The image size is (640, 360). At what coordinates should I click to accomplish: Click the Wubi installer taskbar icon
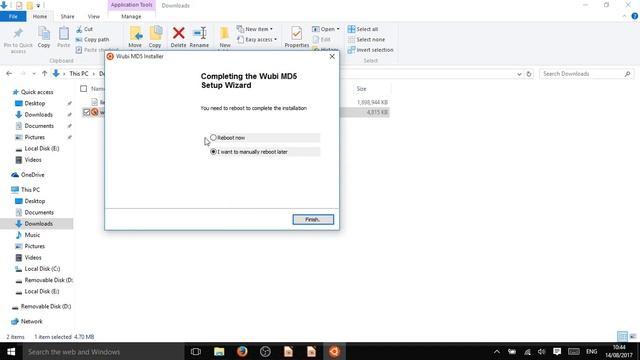coord(334,351)
